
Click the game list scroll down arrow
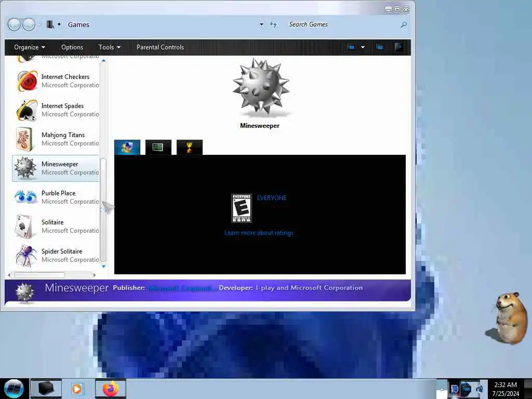pyautogui.click(x=103, y=267)
